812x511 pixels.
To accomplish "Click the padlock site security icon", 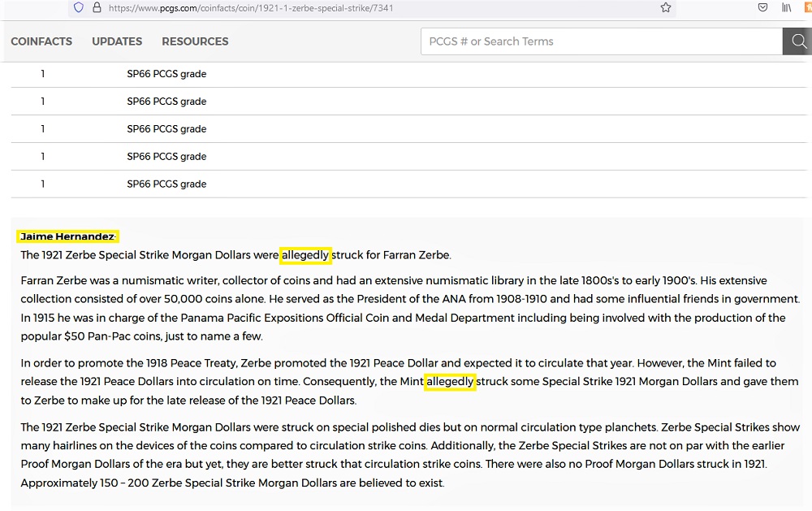I will pos(97,8).
